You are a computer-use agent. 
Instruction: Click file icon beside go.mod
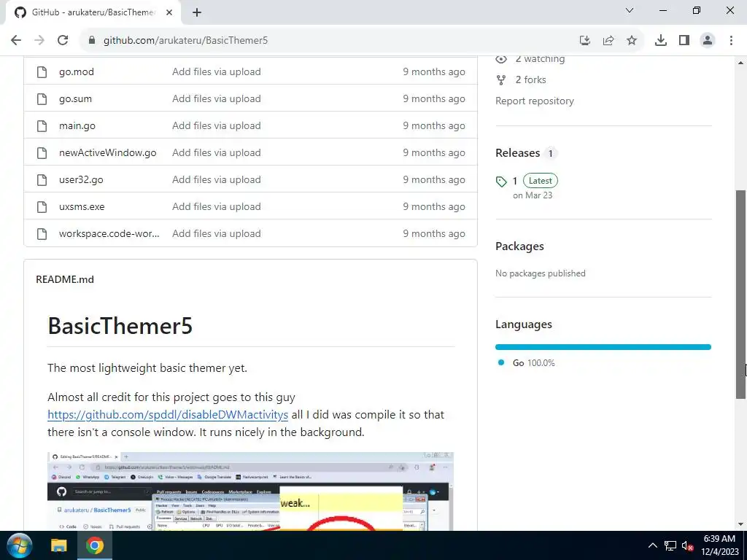42,72
